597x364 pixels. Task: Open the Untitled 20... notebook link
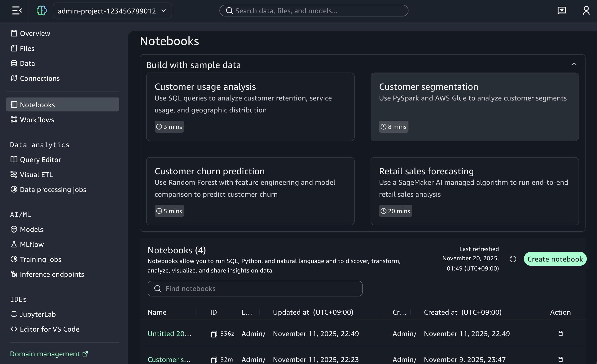click(169, 334)
